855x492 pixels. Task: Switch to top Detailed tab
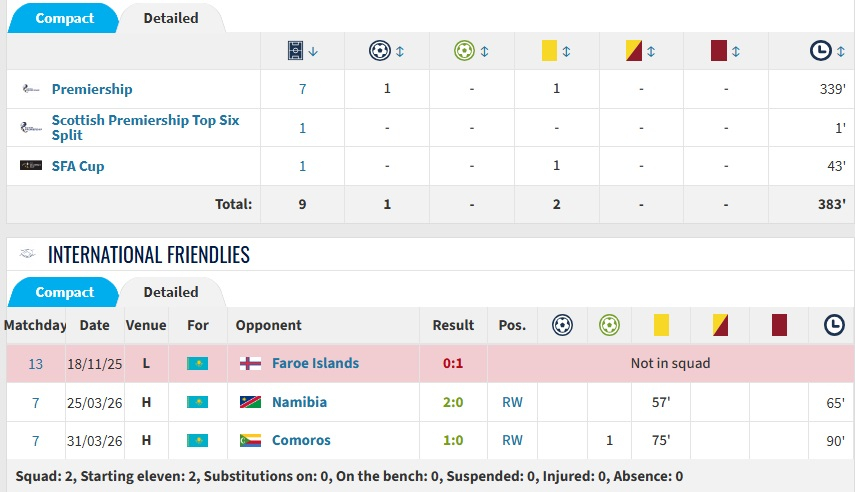pyautogui.click(x=170, y=18)
